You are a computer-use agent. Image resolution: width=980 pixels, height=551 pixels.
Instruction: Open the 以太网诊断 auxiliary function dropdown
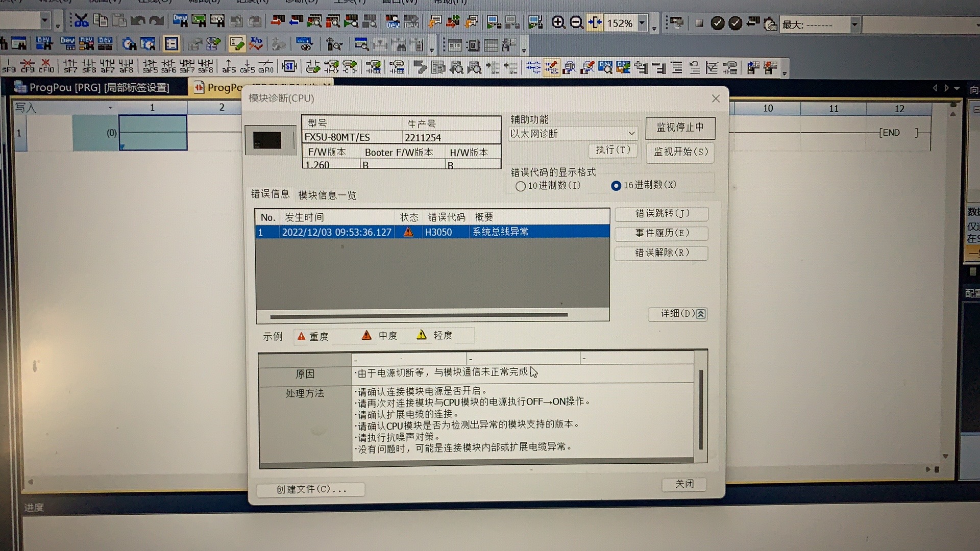tap(631, 134)
